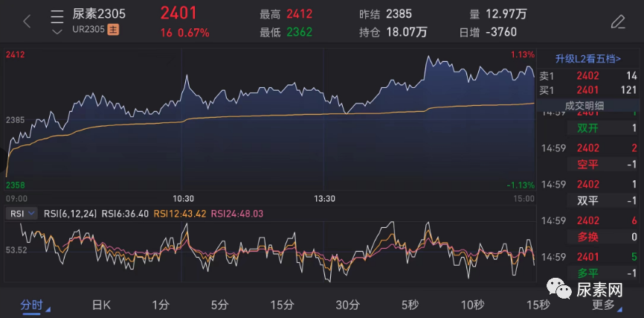Image resolution: width=644 pixels, height=318 pixels.
Task: Click the 昨结 value 2385
Action: (x=399, y=14)
